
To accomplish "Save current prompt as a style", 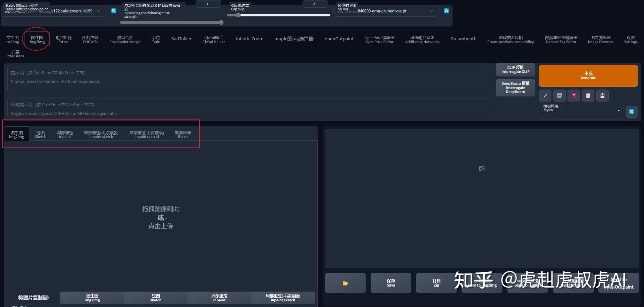I will [x=602, y=96].
